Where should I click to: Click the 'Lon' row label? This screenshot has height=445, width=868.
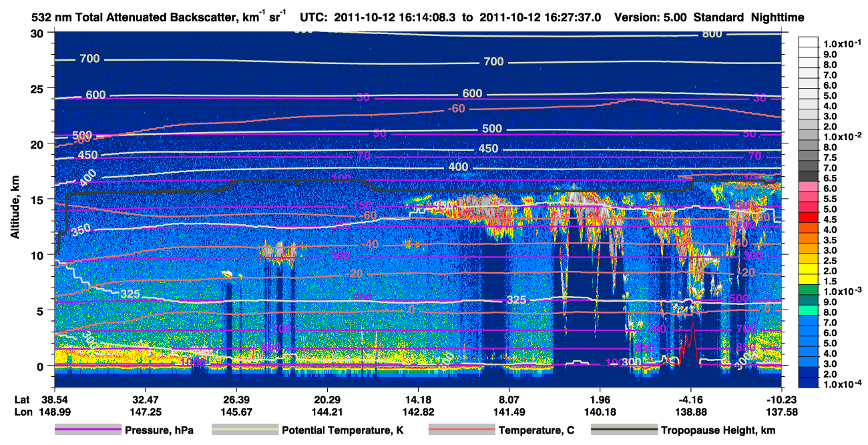point(22,412)
